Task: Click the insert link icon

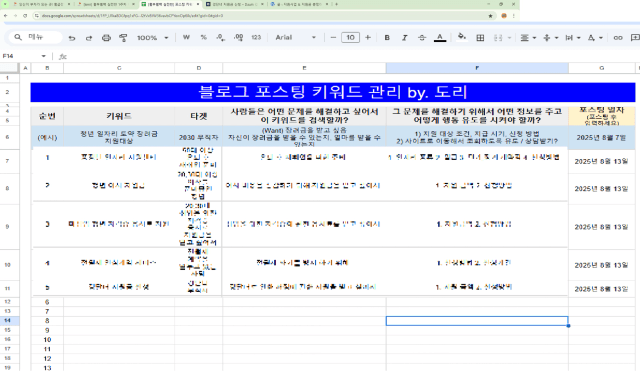Action: (x=618, y=38)
